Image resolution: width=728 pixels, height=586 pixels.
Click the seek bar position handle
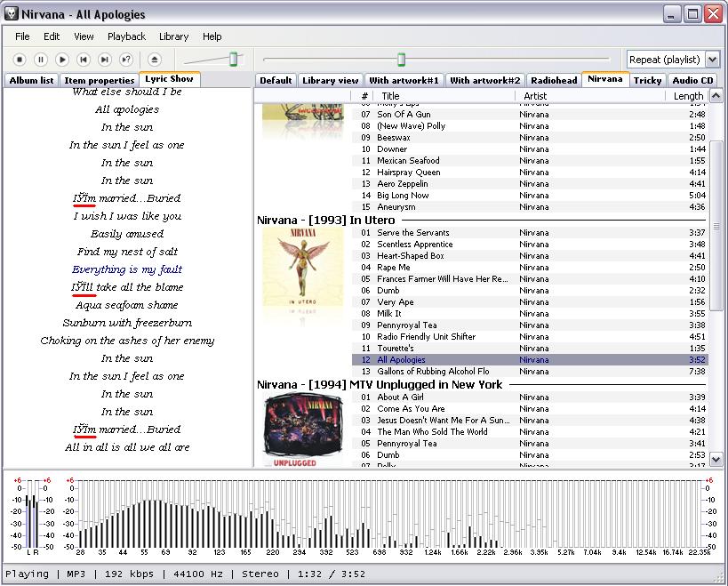[401, 60]
